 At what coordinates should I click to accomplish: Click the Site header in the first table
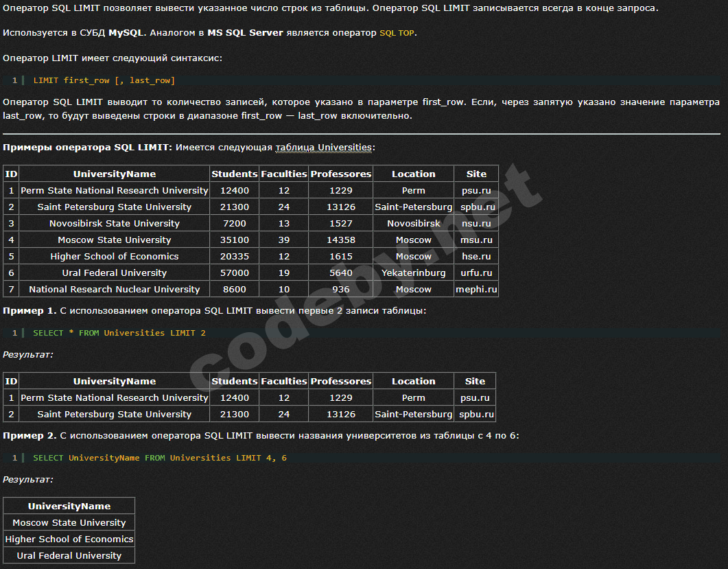pyautogui.click(x=476, y=174)
